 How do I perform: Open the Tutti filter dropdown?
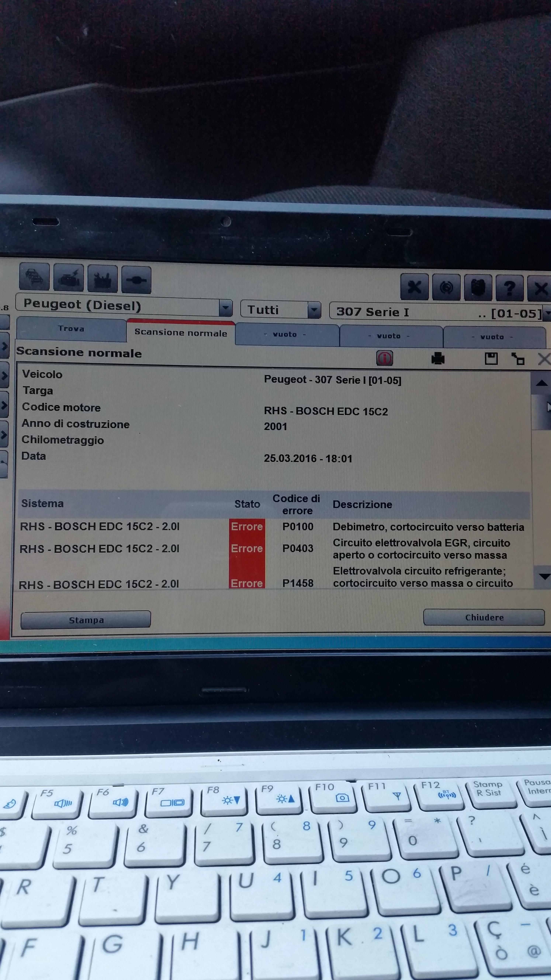pos(314,310)
